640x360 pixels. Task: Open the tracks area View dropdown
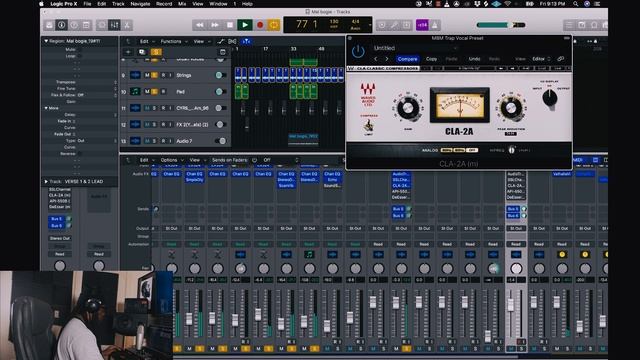coord(201,41)
